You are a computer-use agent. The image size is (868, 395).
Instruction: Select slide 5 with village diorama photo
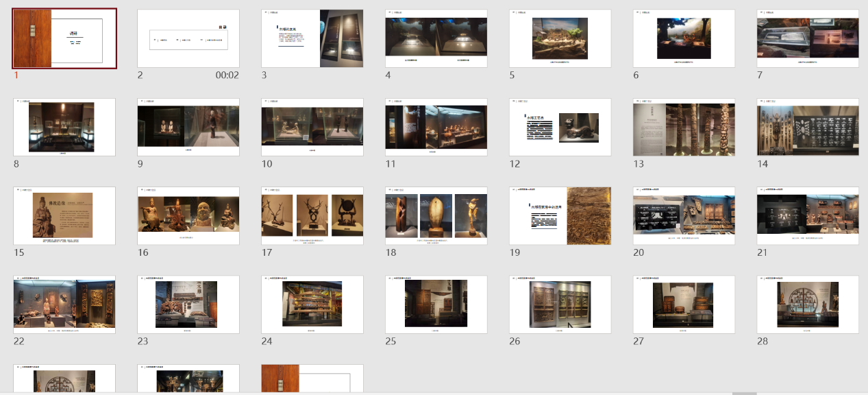560,38
